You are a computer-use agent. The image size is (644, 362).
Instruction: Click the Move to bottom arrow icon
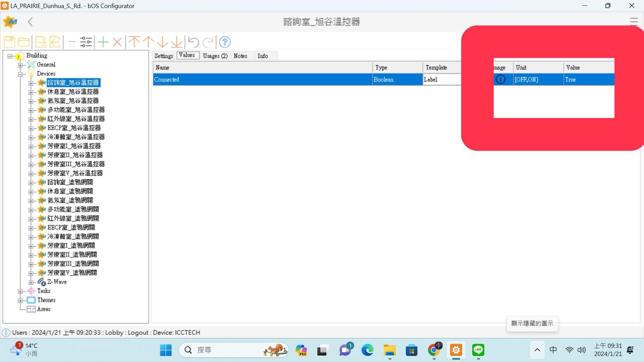point(176,42)
